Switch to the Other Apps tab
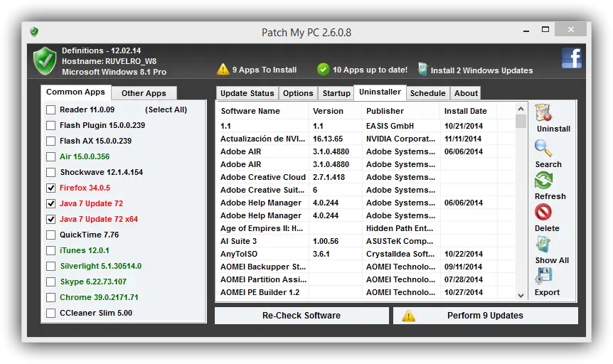 click(x=144, y=93)
